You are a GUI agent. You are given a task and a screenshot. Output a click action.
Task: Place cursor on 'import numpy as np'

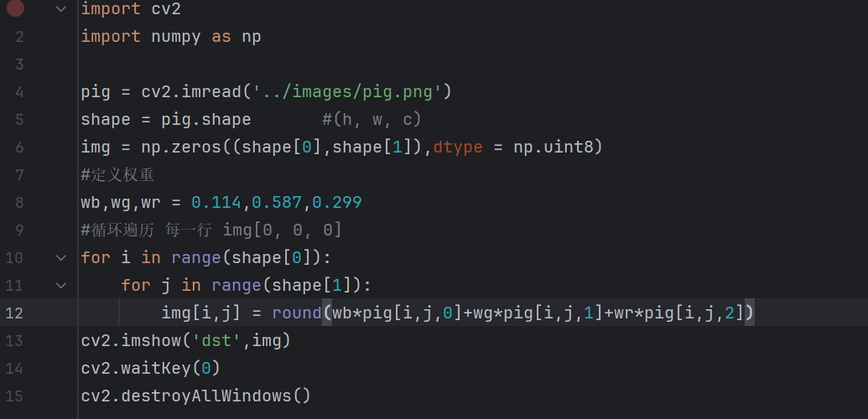171,37
